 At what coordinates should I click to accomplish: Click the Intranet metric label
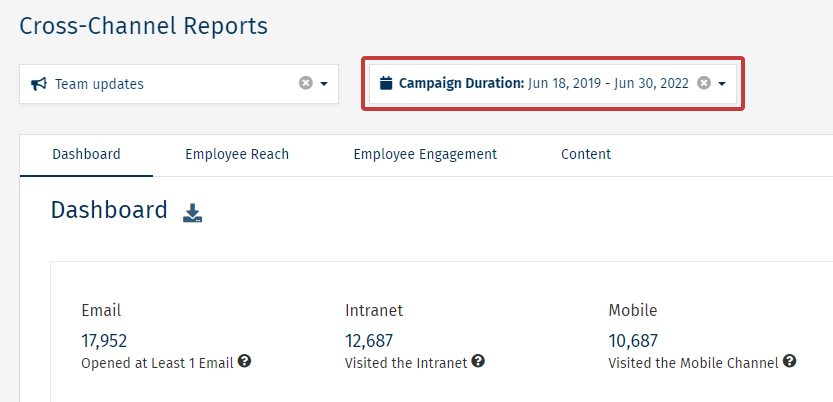tap(374, 310)
